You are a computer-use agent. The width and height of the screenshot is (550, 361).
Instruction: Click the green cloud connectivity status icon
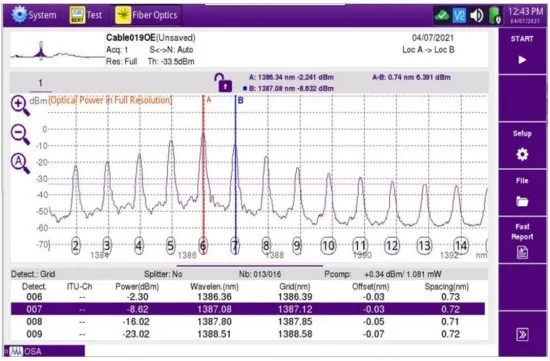(x=442, y=15)
